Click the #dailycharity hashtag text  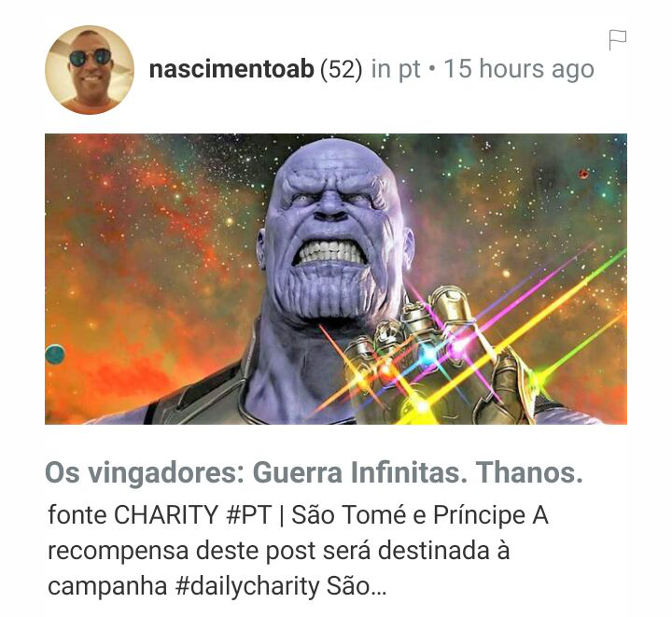[247, 586]
